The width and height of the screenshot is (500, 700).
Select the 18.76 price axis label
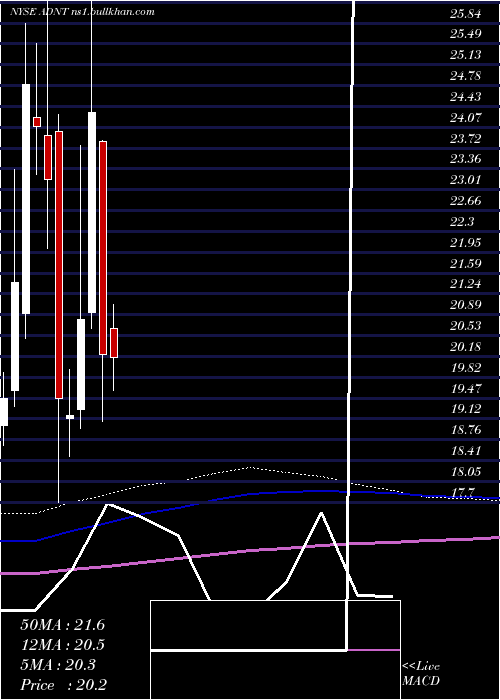click(465, 430)
